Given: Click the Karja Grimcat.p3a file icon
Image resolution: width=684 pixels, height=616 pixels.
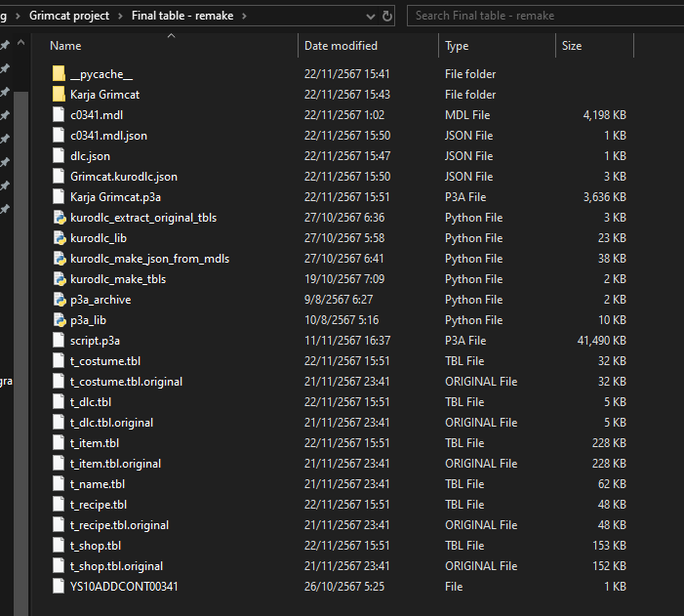Looking at the screenshot, I should tap(59, 197).
